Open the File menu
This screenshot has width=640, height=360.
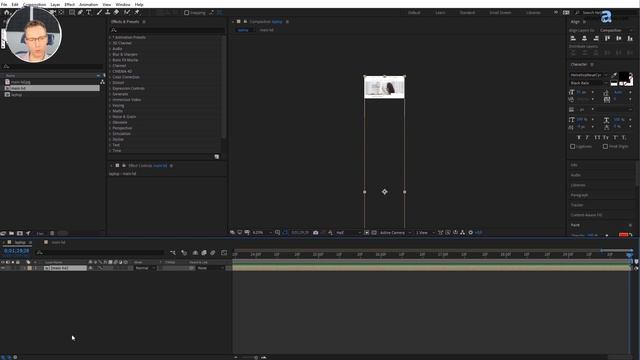click(x=4, y=4)
